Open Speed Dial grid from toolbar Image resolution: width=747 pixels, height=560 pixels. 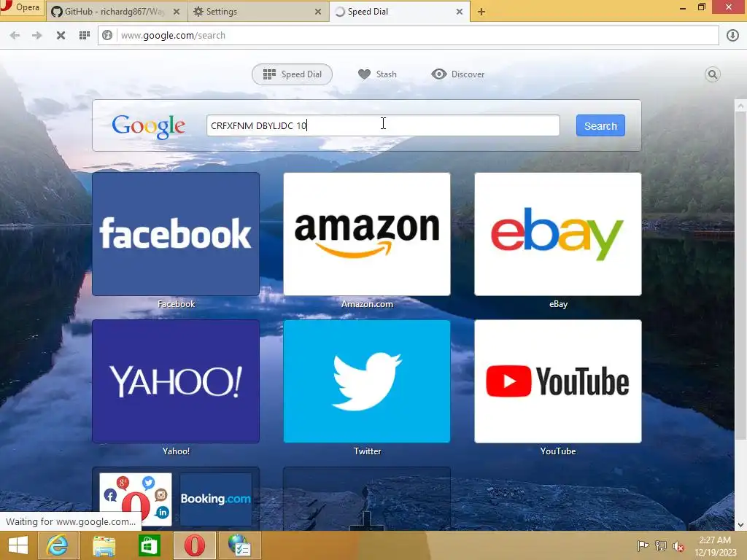click(x=85, y=35)
